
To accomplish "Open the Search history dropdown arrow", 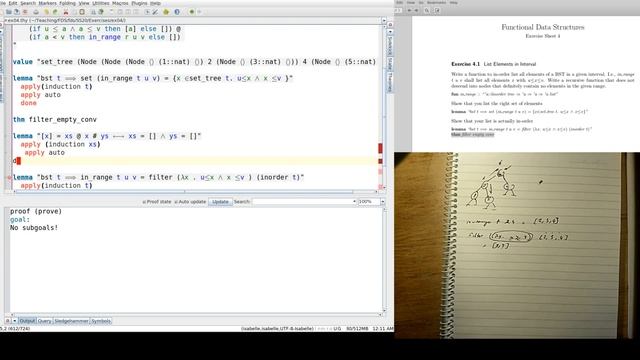I will coord(354,202).
